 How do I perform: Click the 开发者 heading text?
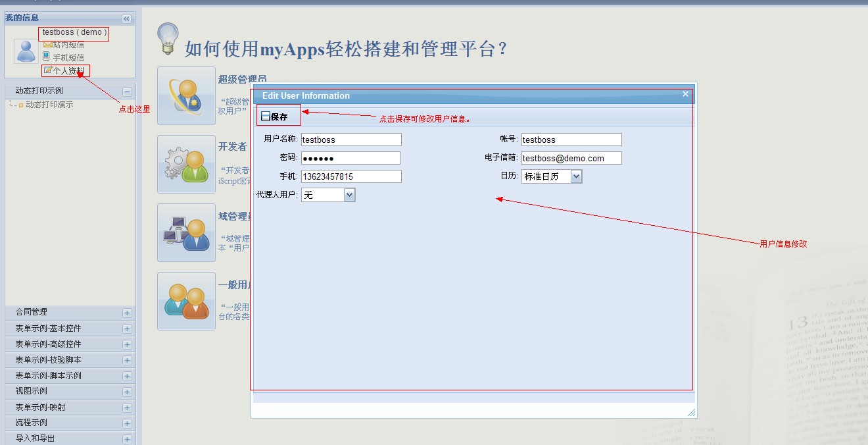coord(233,146)
